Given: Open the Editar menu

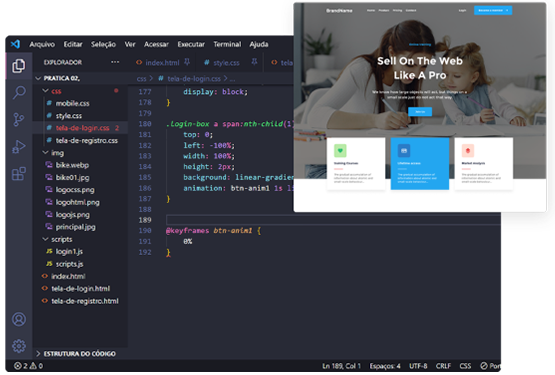Looking at the screenshot, I should tap(73, 44).
